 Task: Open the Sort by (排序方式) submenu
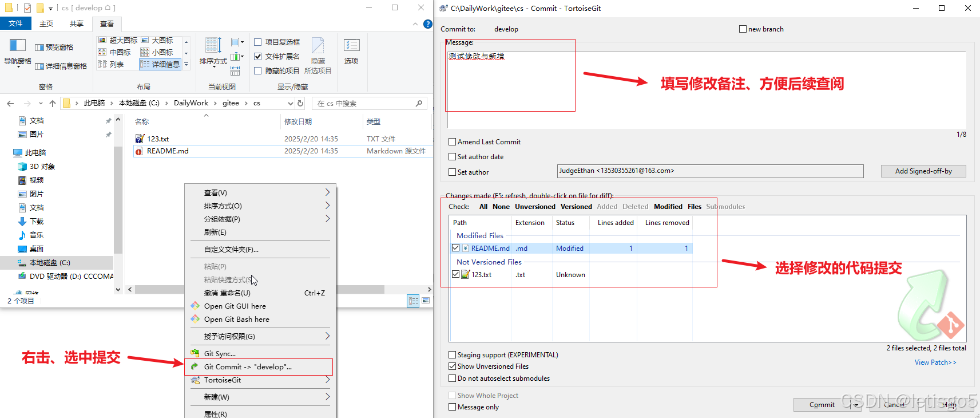260,206
